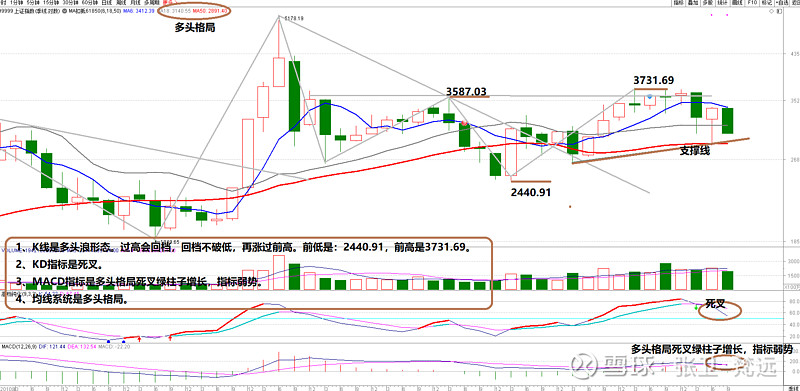The width and height of the screenshot is (800, 391).
Task: Toggle the -自选 watchlist button
Action: pos(782,3)
